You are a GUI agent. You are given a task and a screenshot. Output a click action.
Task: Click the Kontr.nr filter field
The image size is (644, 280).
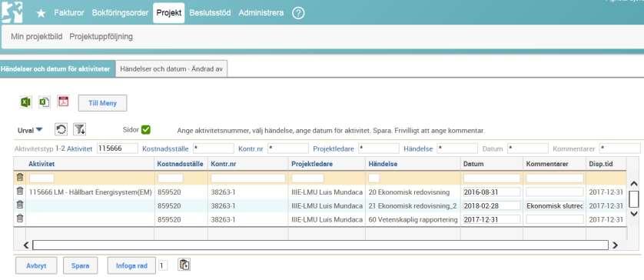(287, 148)
